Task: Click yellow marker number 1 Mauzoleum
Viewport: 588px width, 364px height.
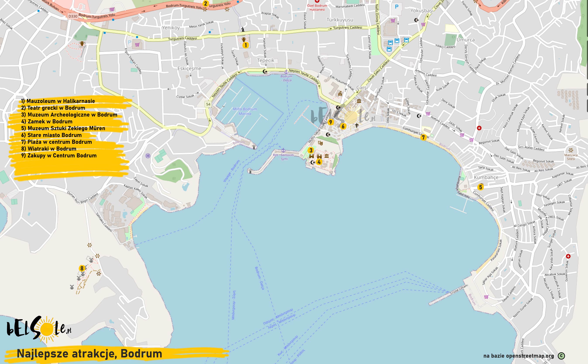Action: (246, 45)
